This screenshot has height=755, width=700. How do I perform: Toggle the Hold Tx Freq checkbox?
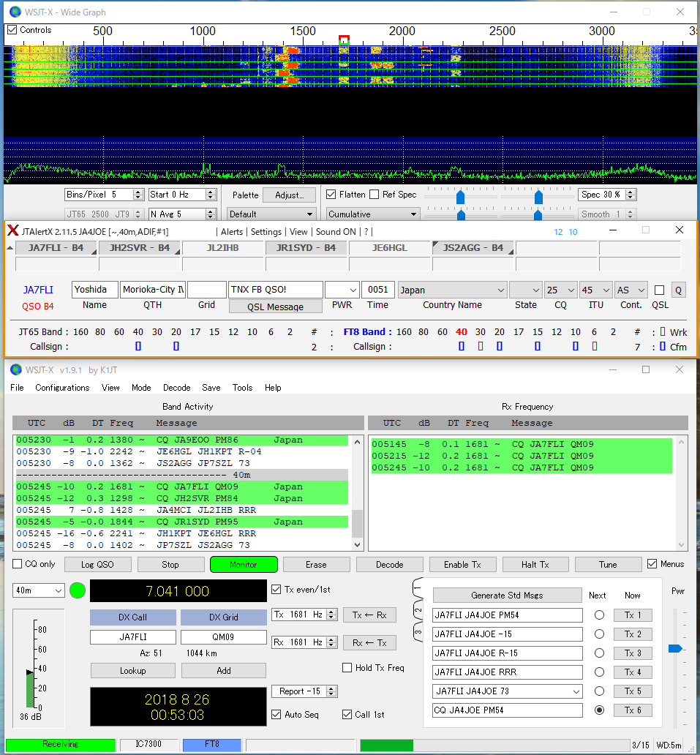(347, 667)
